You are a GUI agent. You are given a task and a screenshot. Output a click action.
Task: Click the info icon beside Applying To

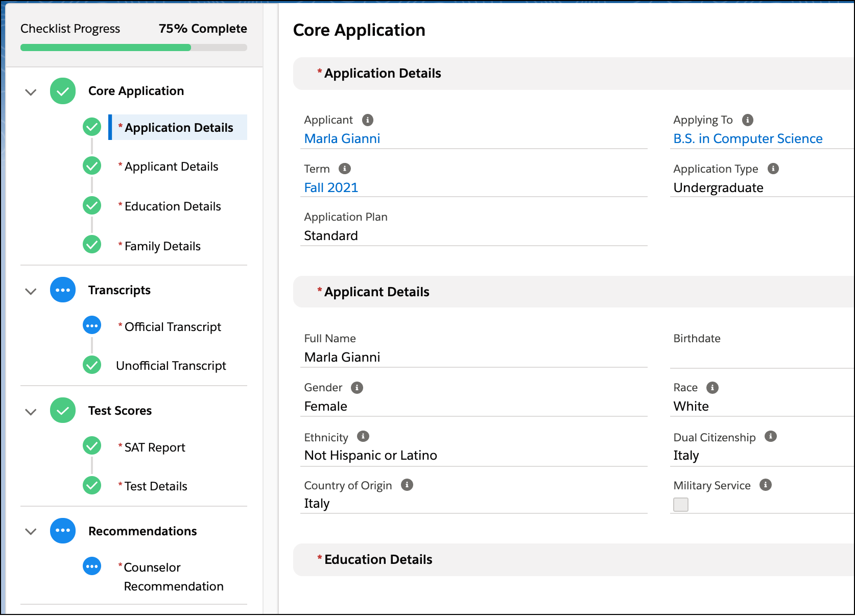pyautogui.click(x=748, y=120)
